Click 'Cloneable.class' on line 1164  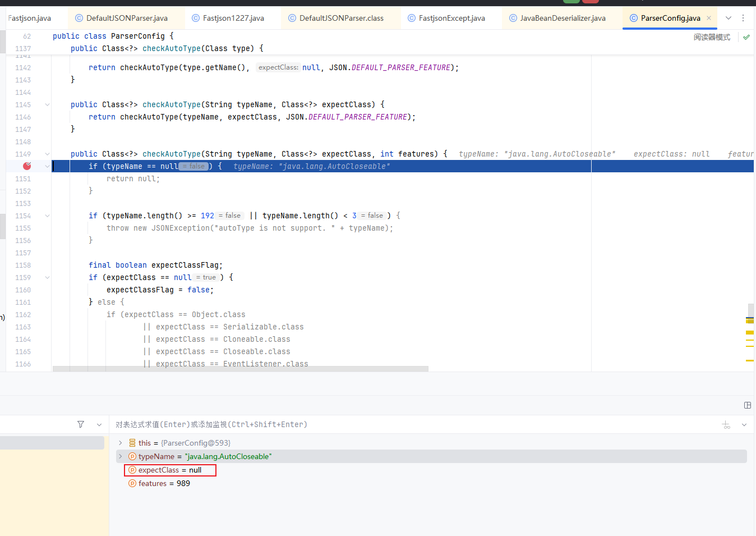point(257,340)
